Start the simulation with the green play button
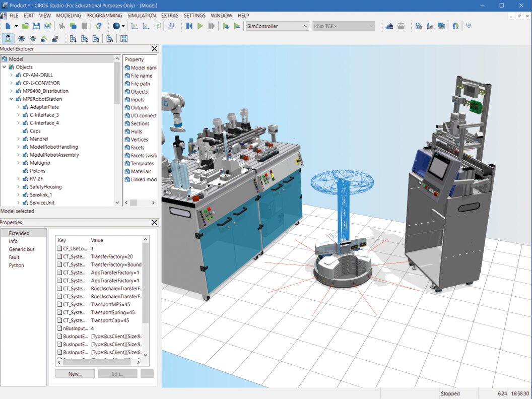This screenshot has width=532, height=399. [x=200, y=26]
